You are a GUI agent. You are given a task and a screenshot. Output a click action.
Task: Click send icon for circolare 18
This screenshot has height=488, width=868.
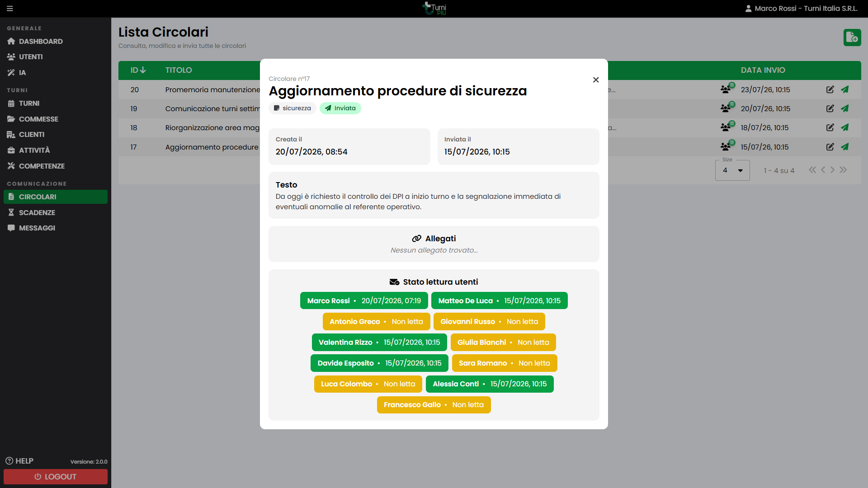(x=844, y=127)
